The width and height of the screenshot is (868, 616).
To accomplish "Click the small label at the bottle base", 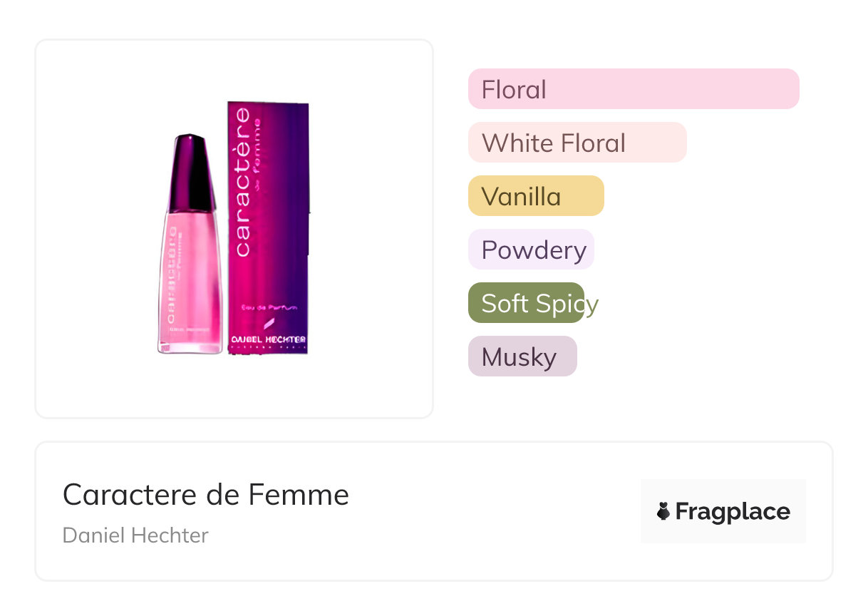I will click(x=190, y=331).
